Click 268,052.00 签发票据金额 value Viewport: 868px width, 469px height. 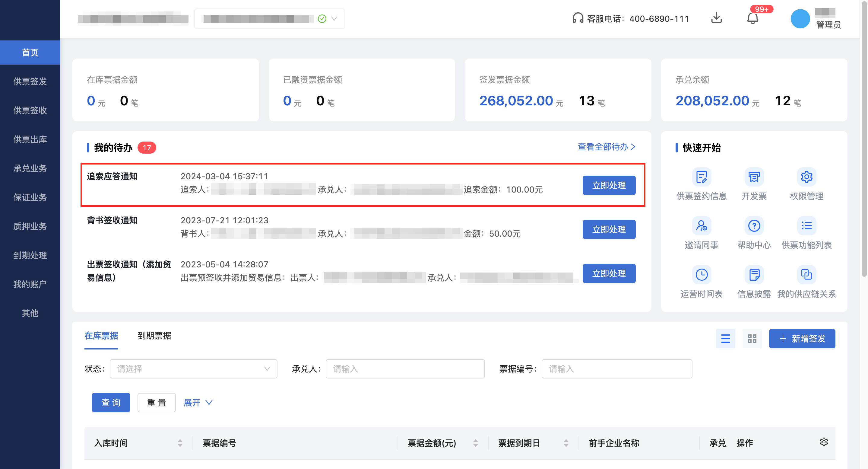[x=516, y=101]
